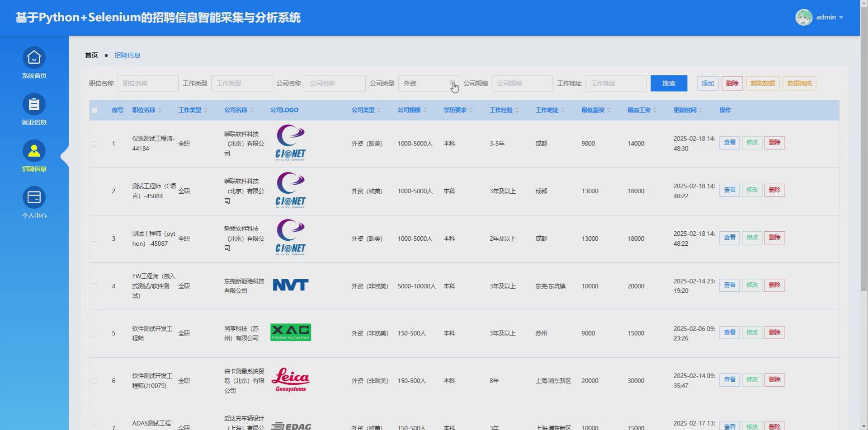Viewport: 868px width, 430px height.
Task: Click the CIENET logo in row 1
Action: pos(291,143)
